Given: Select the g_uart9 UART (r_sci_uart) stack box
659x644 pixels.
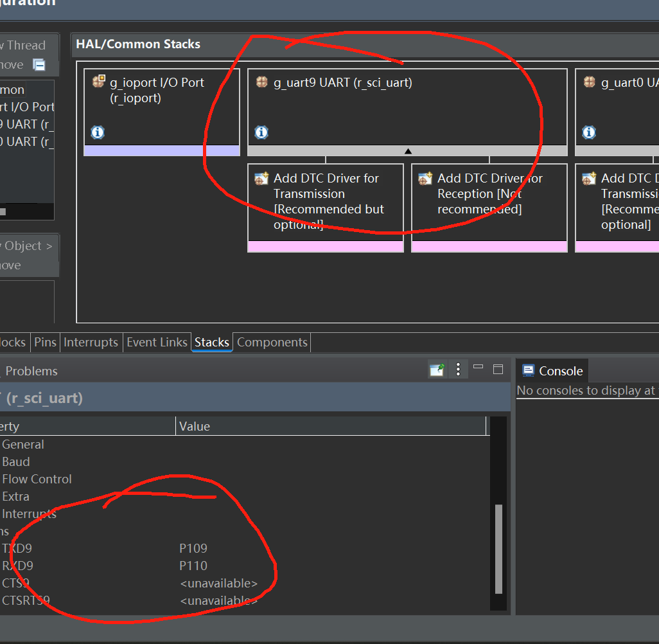Looking at the screenshot, I should [407, 112].
